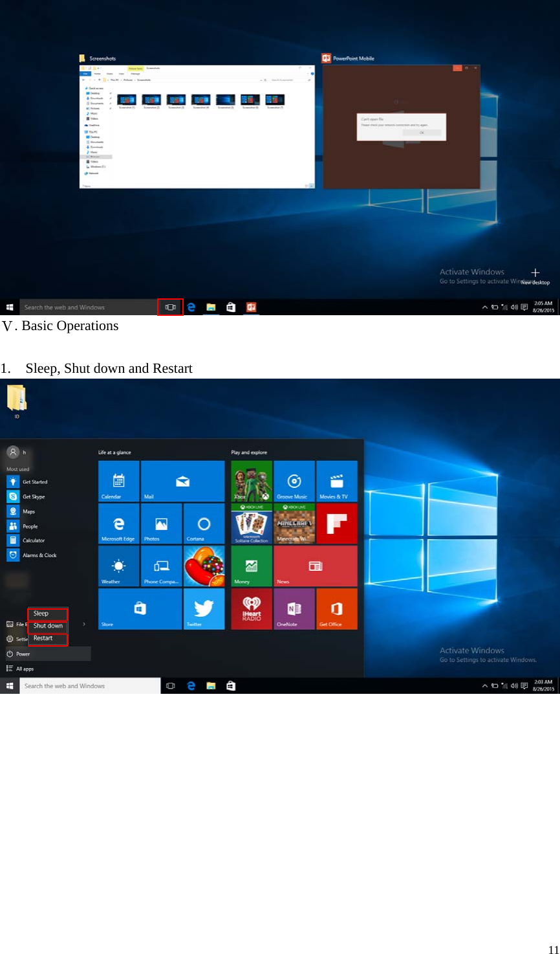Image resolution: width=560 pixels, height=954 pixels.
Task: Click the Power entry in Start menu
Action: pyautogui.click(x=48, y=654)
